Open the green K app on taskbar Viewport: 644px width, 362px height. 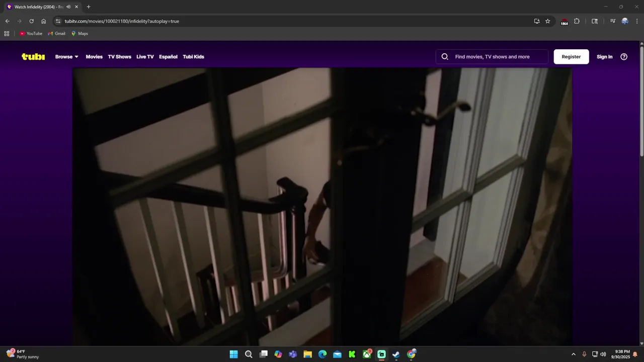pos(352,354)
